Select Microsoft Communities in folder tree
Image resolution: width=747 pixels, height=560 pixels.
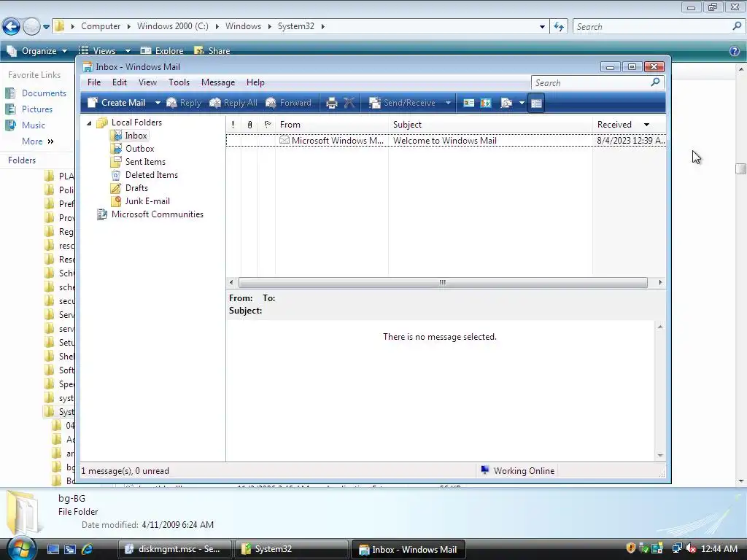click(157, 214)
